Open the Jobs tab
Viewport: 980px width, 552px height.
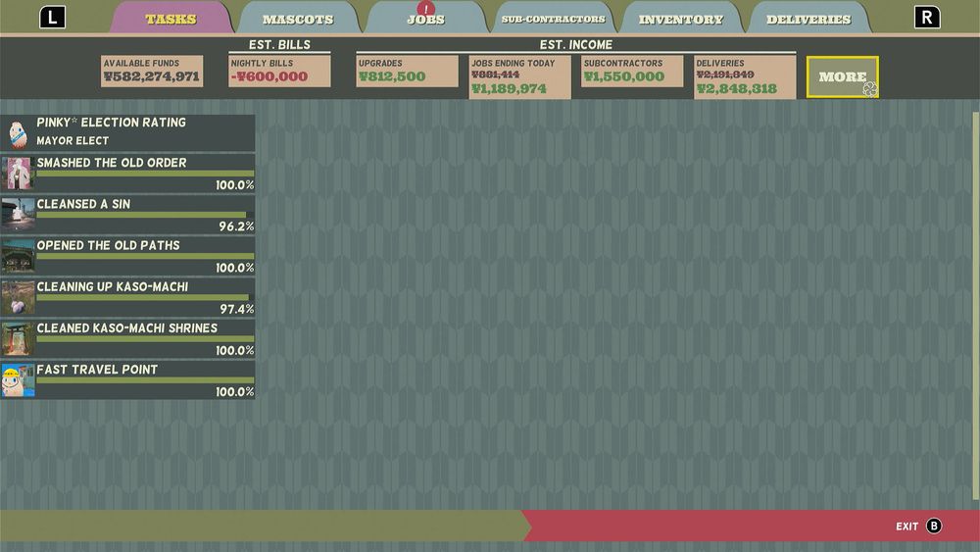pyautogui.click(x=425, y=20)
